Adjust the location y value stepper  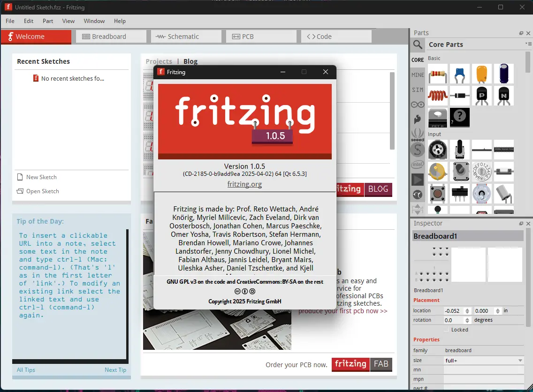tap(498, 311)
